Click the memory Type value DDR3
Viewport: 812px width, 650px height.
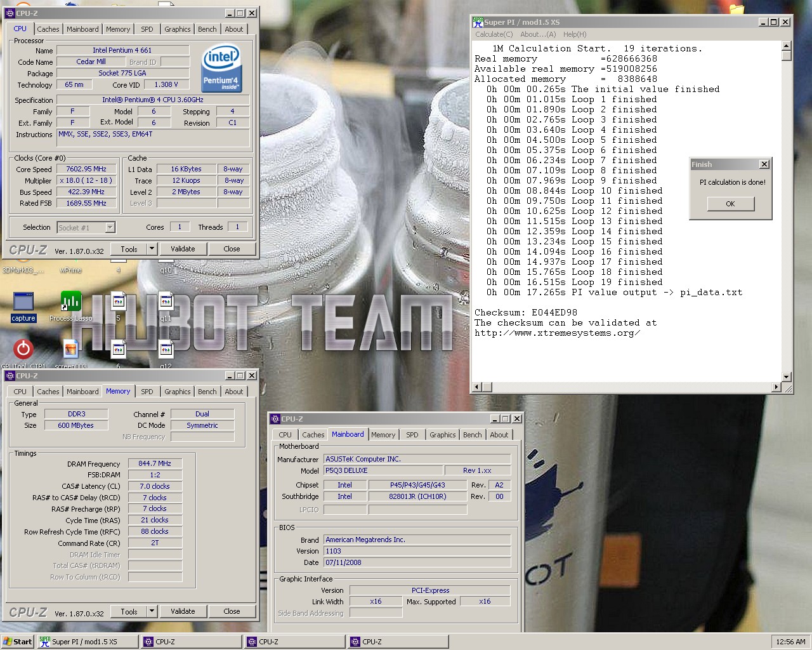76,414
